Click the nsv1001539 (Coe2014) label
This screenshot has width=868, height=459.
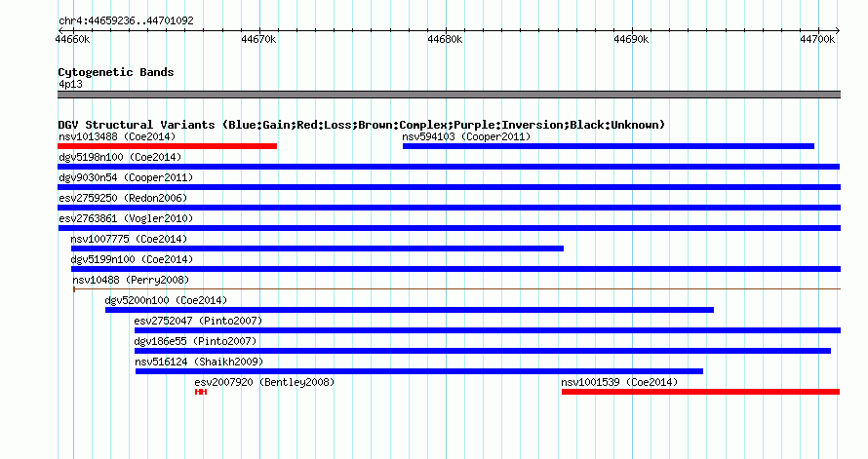click(619, 382)
